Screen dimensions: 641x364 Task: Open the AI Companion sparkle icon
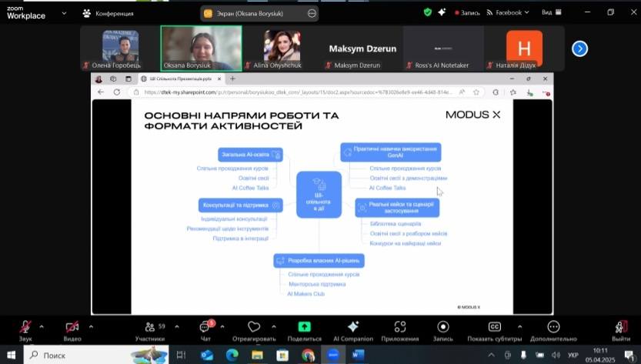tap(353, 327)
